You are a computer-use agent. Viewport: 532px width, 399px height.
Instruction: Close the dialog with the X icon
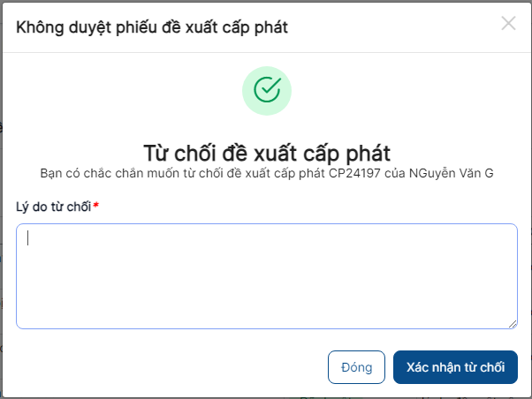tap(508, 23)
